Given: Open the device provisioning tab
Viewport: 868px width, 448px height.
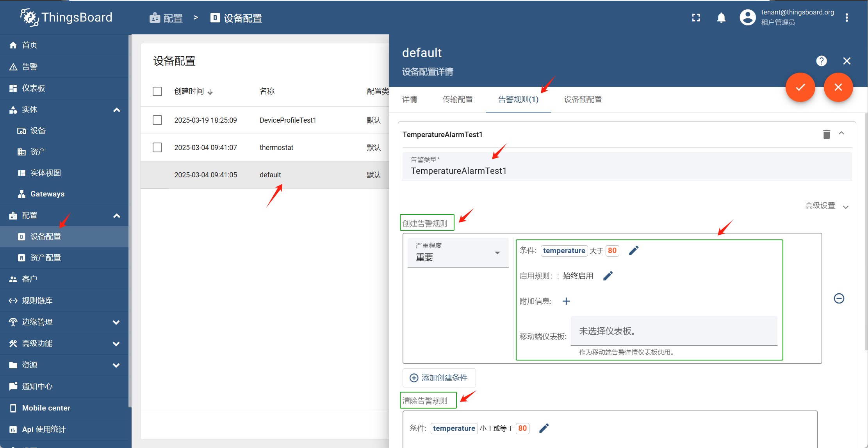Looking at the screenshot, I should (583, 100).
